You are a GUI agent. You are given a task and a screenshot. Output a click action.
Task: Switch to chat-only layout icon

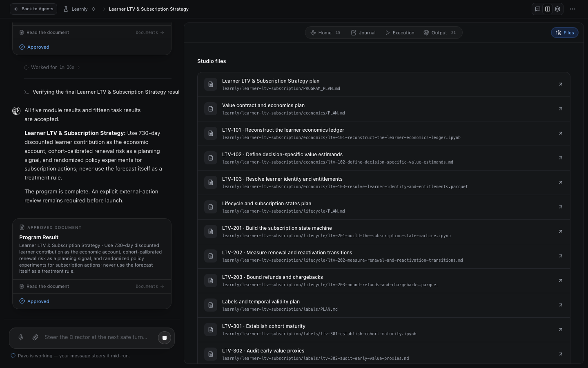click(x=538, y=9)
